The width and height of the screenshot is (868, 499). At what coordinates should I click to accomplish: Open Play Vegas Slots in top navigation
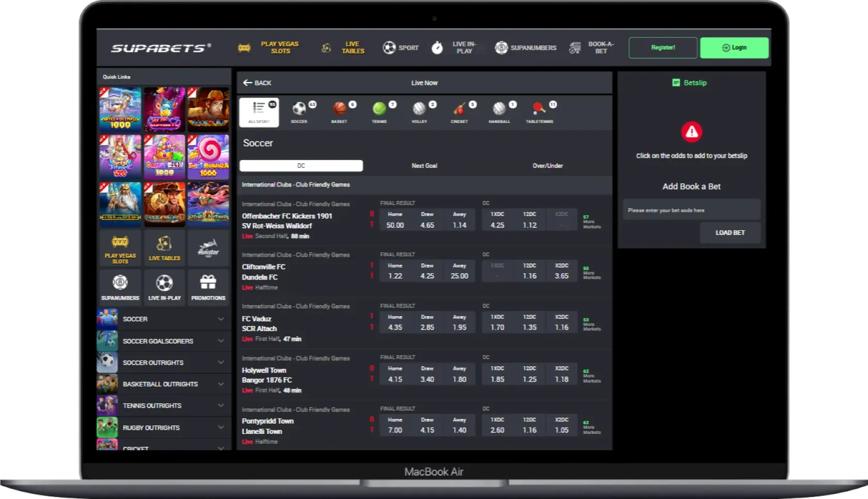pos(270,48)
